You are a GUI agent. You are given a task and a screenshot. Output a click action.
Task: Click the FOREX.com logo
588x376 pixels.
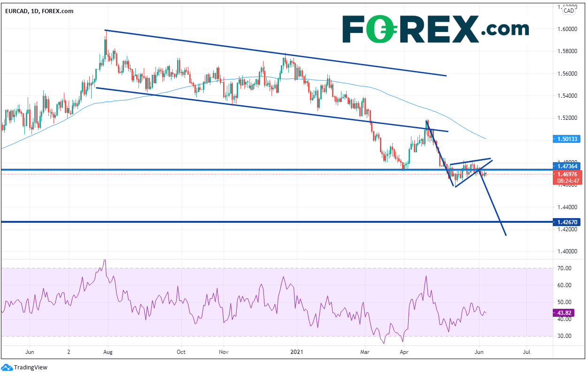pyautogui.click(x=435, y=29)
